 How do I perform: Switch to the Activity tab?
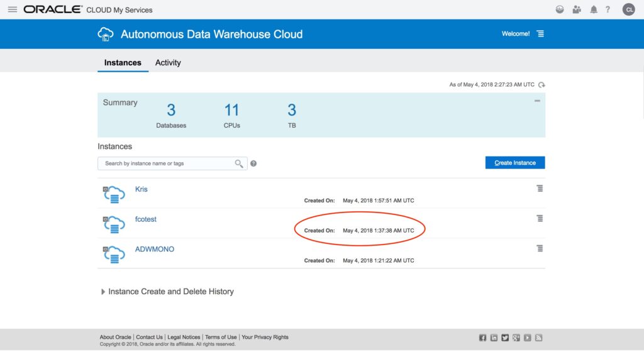click(168, 63)
